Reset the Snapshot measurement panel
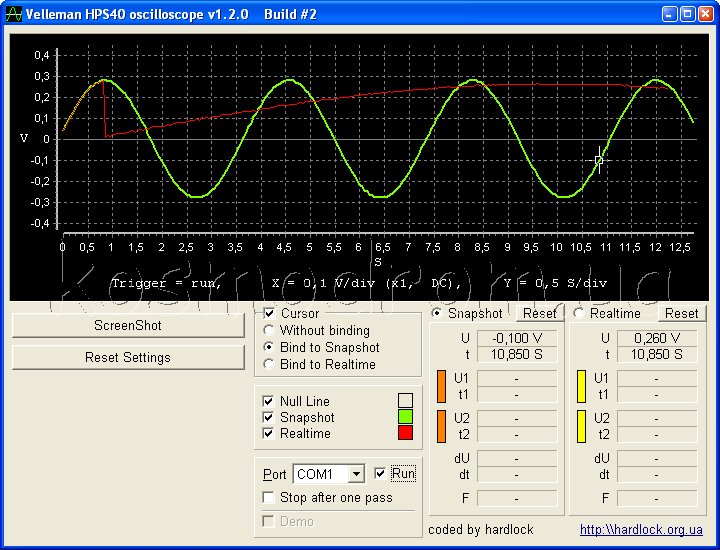Image resolution: width=720 pixels, height=550 pixels. [540, 314]
